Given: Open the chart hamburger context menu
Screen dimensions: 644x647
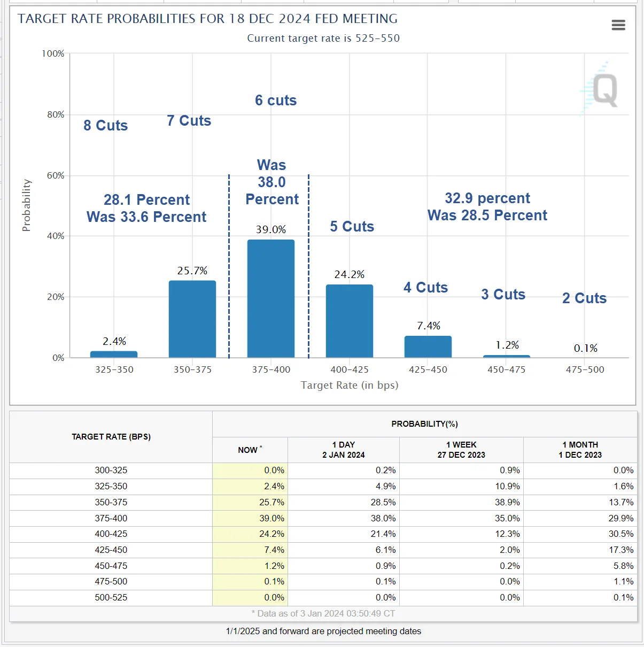Looking at the screenshot, I should [x=618, y=25].
